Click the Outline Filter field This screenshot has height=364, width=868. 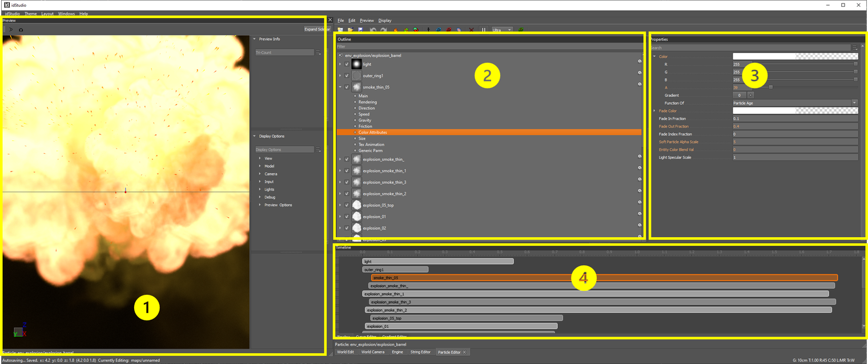tap(489, 46)
